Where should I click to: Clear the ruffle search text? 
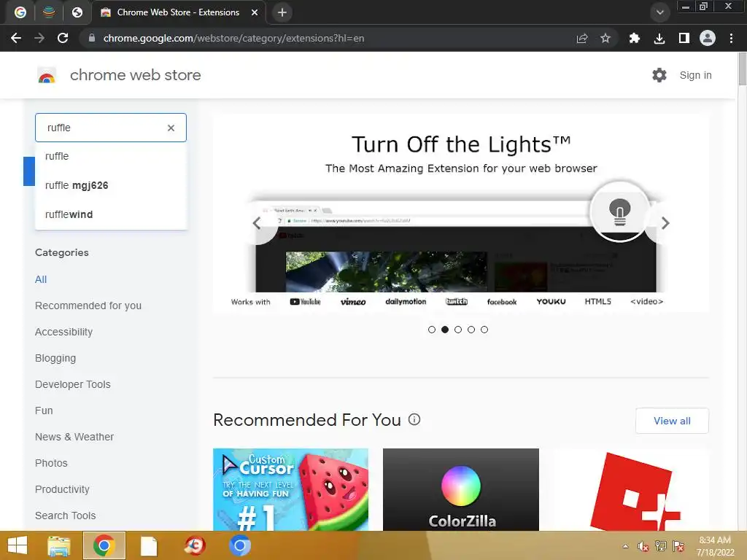pos(171,128)
